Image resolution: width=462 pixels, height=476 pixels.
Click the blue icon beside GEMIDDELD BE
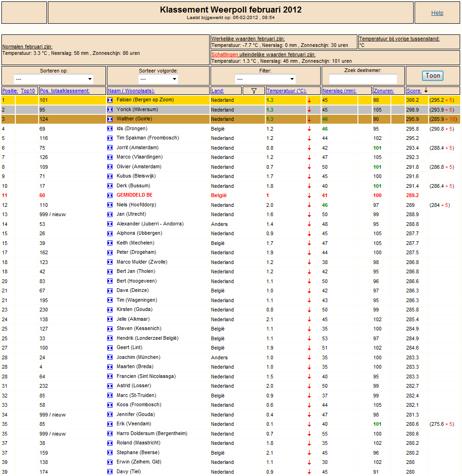[110, 196]
